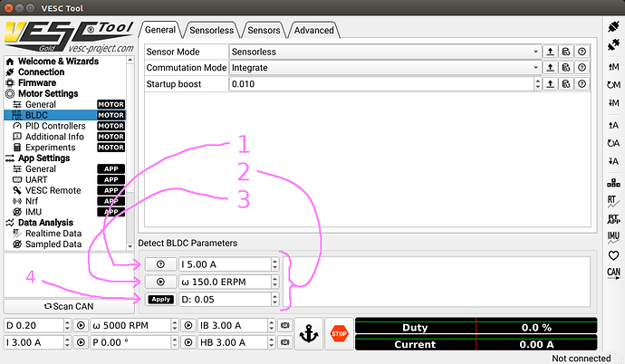Screen dimensions: 625x364
Task: Click the red STOP button
Action: [339, 334]
